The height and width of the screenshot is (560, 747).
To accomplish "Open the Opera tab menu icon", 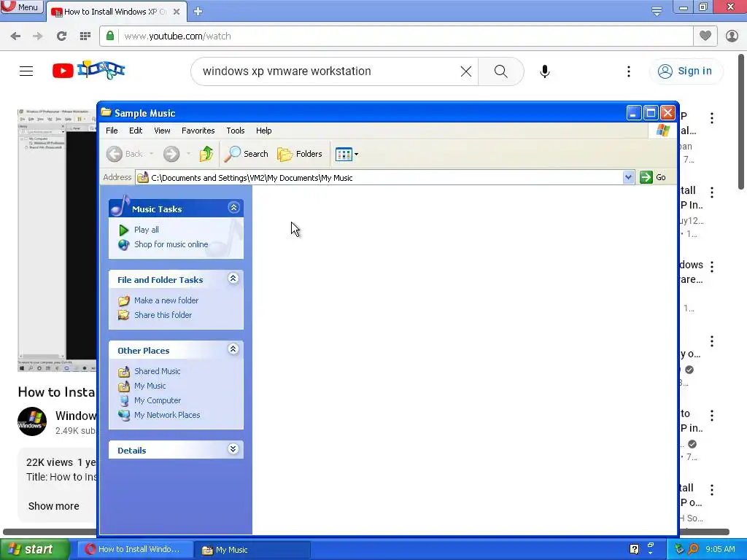I will [x=657, y=10].
